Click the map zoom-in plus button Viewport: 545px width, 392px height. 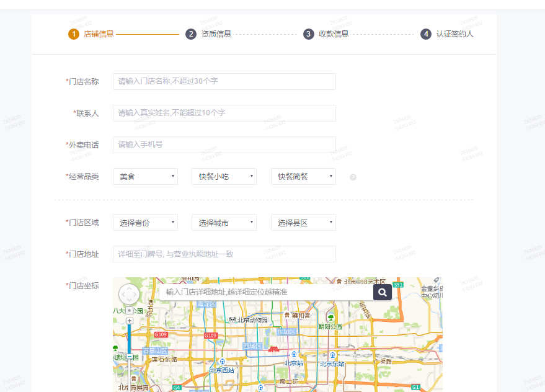click(129, 321)
